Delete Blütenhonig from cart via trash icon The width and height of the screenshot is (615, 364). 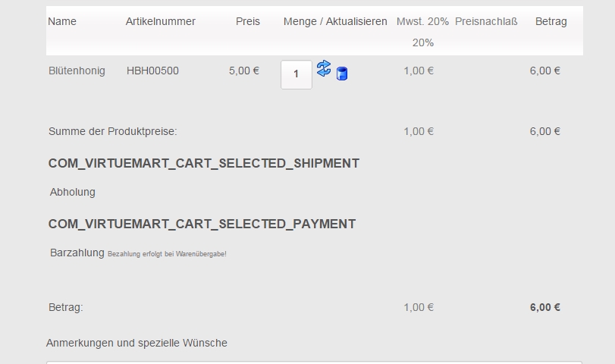pos(342,74)
